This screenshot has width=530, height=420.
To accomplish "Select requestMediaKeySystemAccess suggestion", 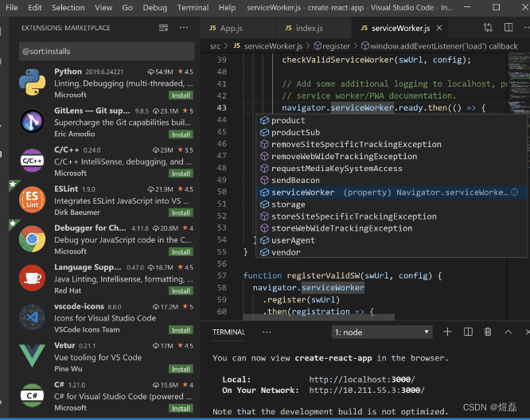I will point(392,169).
